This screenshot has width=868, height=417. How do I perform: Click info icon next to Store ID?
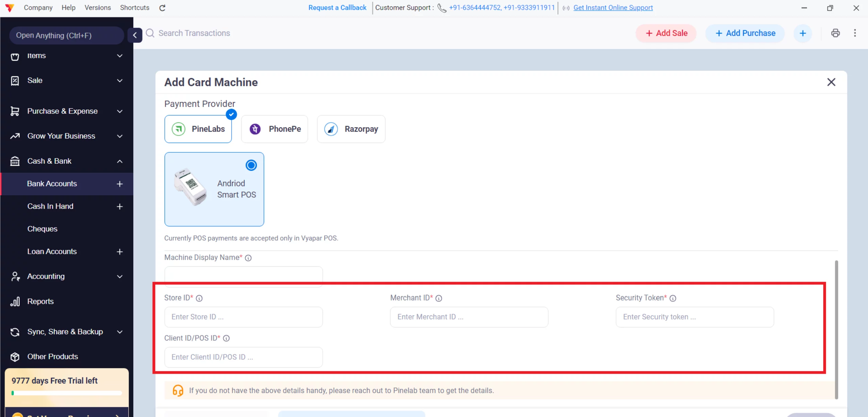[x=199, y=298]
